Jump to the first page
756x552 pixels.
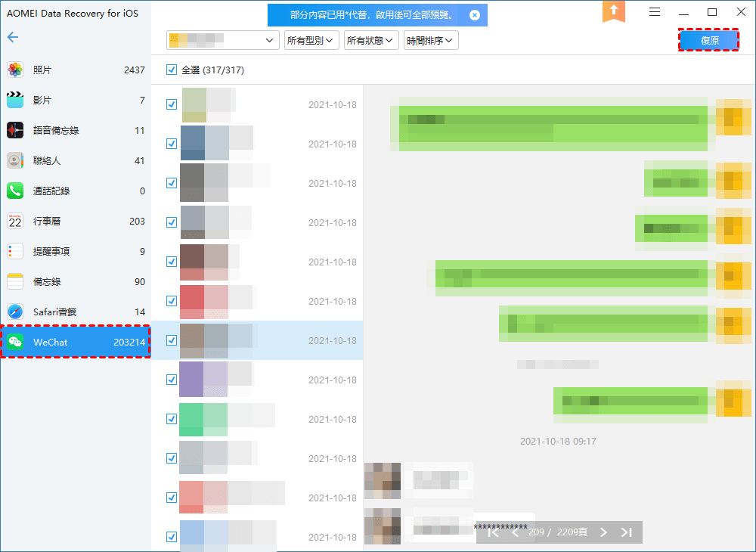tap(493, 532)
